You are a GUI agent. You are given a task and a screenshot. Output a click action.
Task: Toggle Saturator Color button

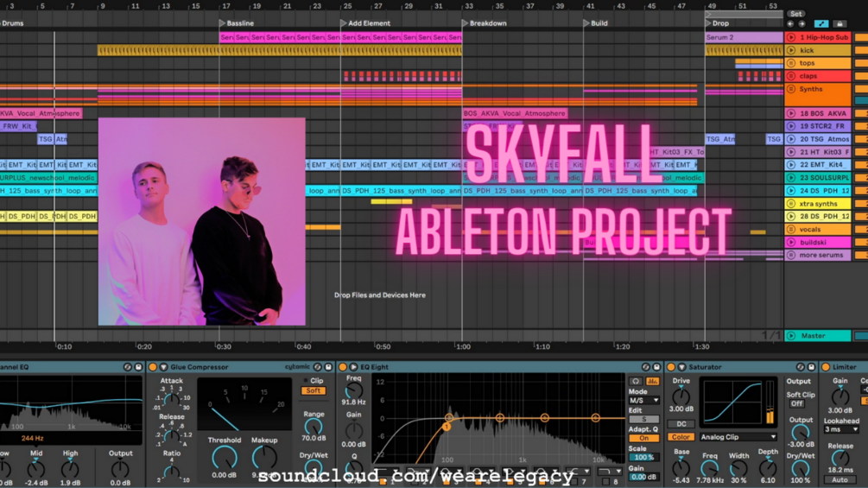(681, 437)
